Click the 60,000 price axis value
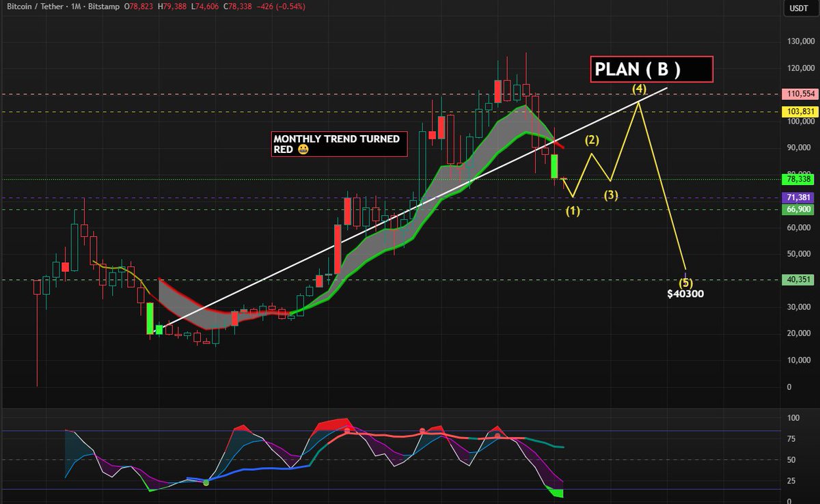The height and width of the screenshot is (504, 820). (x=798, y=227)
